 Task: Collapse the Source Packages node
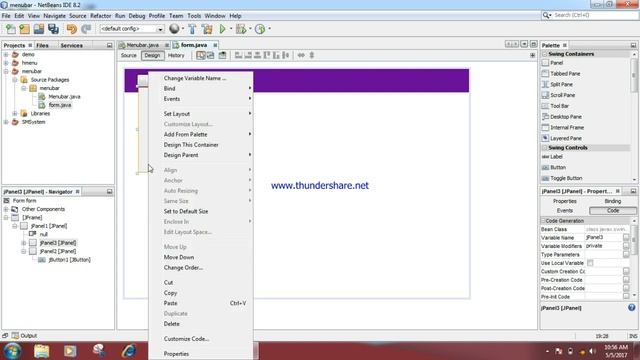pos(15,80)
